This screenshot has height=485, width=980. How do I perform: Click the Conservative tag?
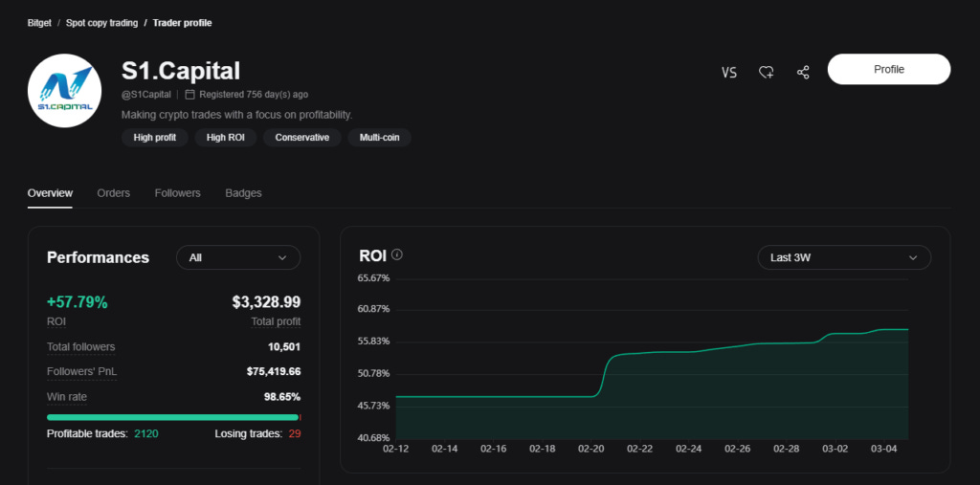[301, 138]
